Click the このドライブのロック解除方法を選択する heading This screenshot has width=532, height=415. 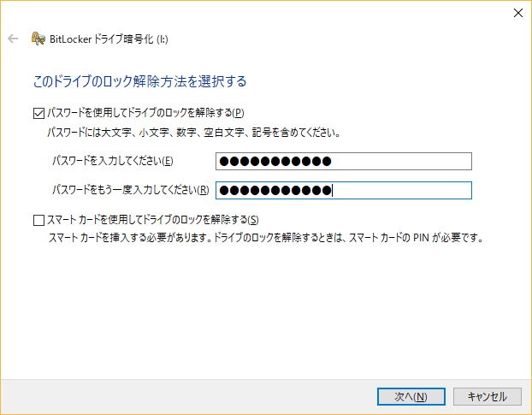[139, 81]
